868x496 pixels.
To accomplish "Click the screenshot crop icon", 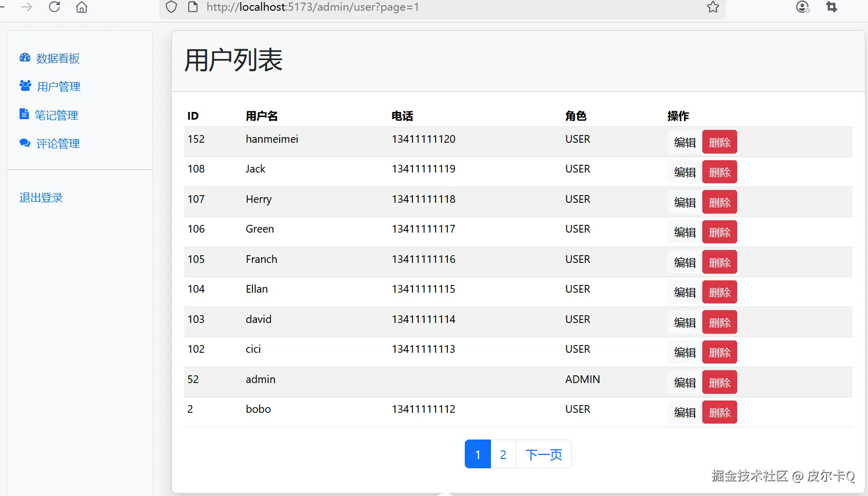I will click(x=832, y=7).
